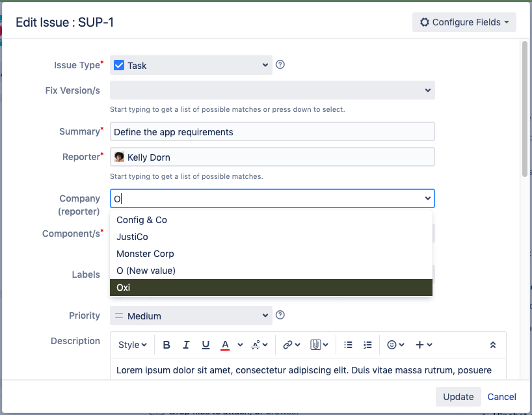Open the text color picker
This screenshot has width=532, height=415.
click(226, 345)
